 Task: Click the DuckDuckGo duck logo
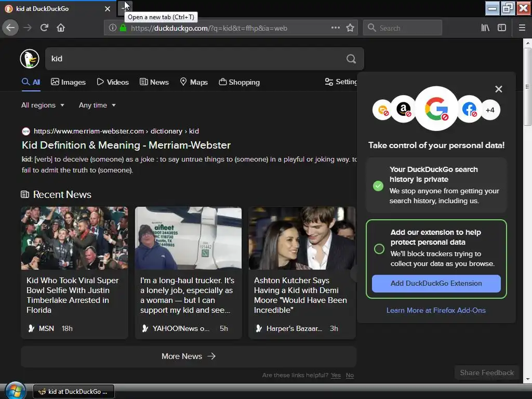(30, 59)
